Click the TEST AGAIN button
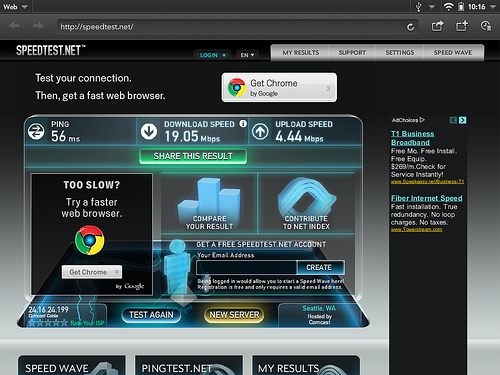 click(x=151, y=315)
